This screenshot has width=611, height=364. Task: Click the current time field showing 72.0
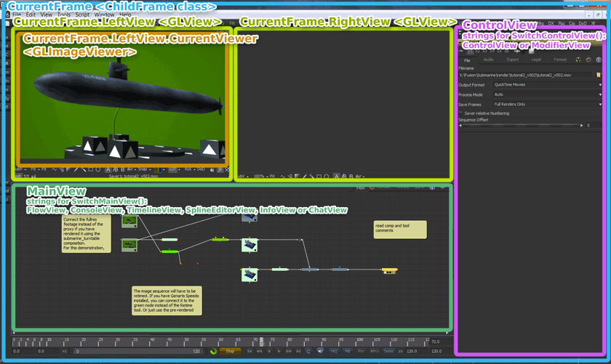[441, 341]
